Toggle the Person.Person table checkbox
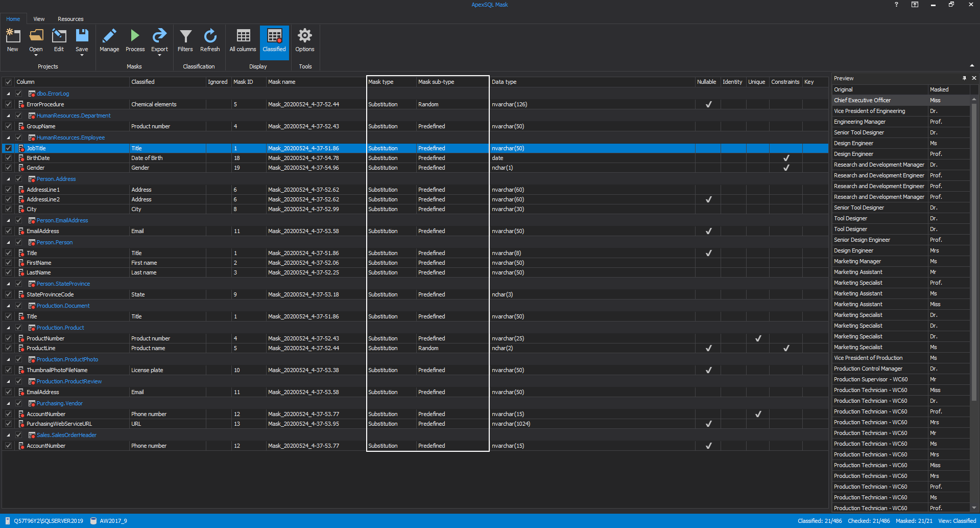Screen dimensions: 980x528 pos(18,242)
